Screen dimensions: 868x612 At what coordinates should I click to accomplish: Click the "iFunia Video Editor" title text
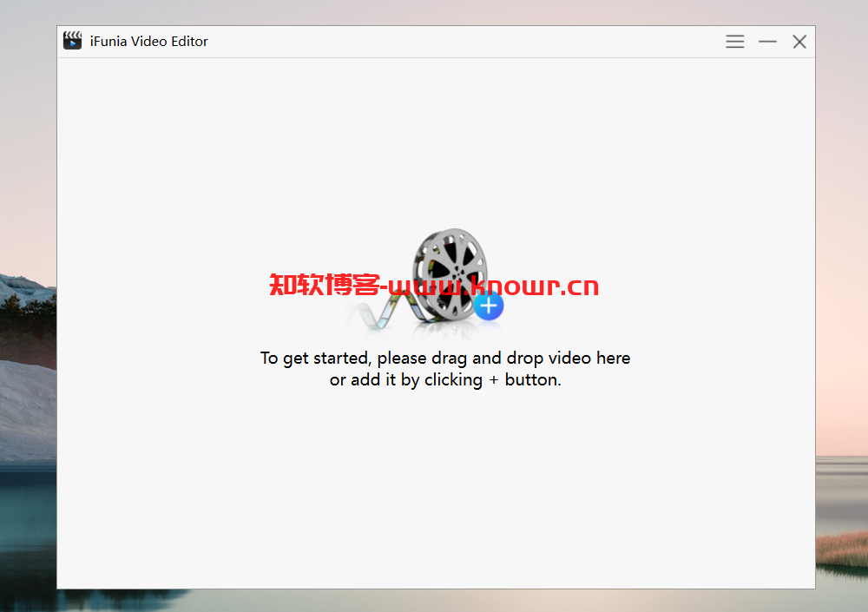pos(149,42)
